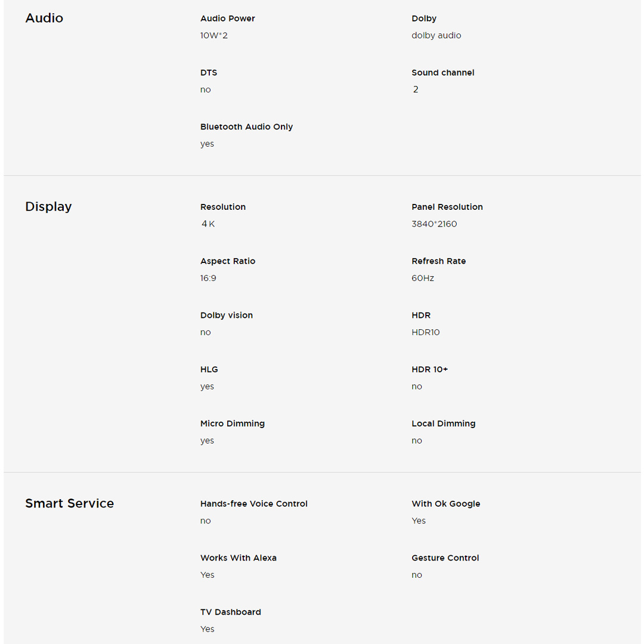
Task: Click the Dolby vision label
Action: [226, 315]
